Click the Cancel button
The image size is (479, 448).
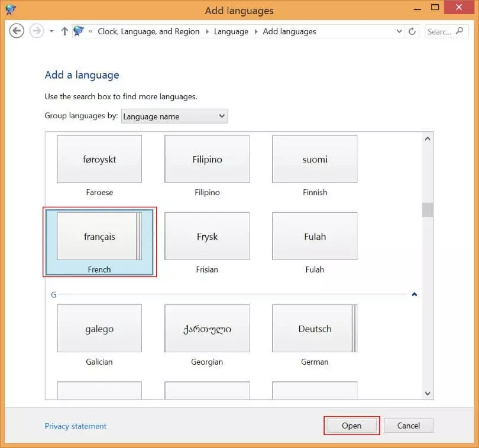pos(408,426)
